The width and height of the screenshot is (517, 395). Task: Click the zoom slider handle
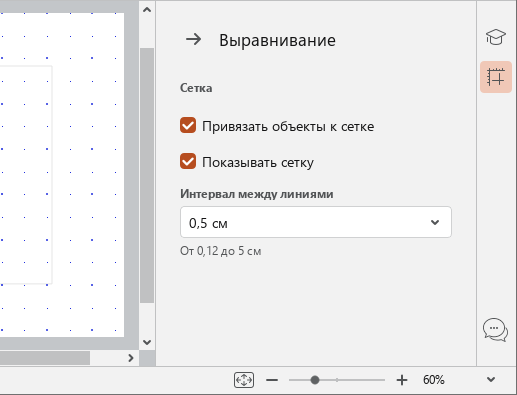coord(315,380)
